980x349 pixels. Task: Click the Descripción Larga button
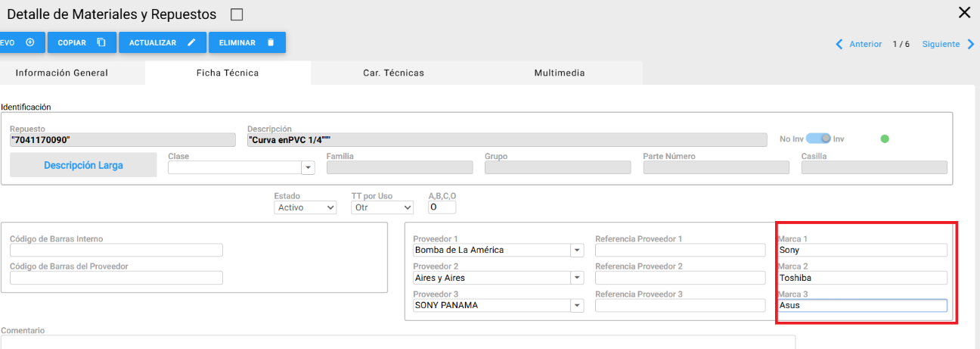(x=83, y=165)
